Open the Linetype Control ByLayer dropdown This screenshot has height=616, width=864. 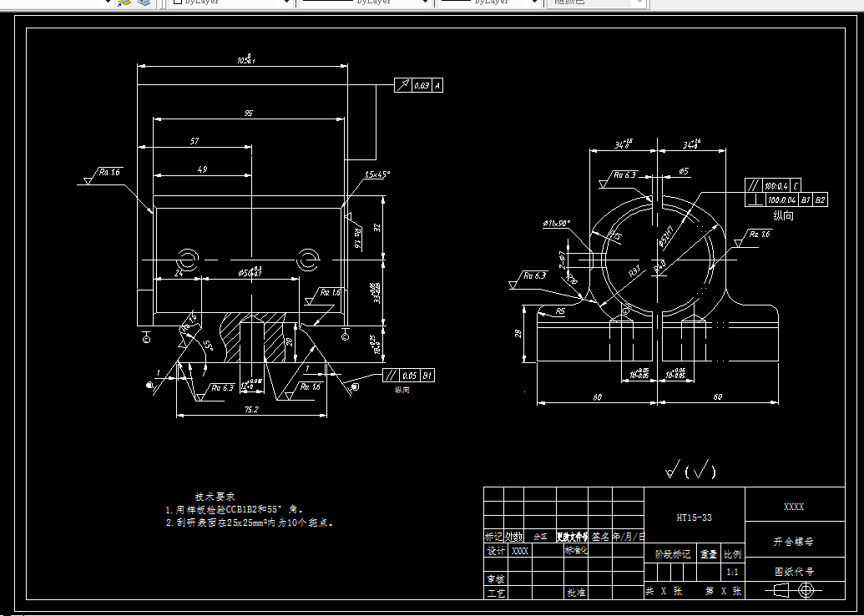coord(424,3)
